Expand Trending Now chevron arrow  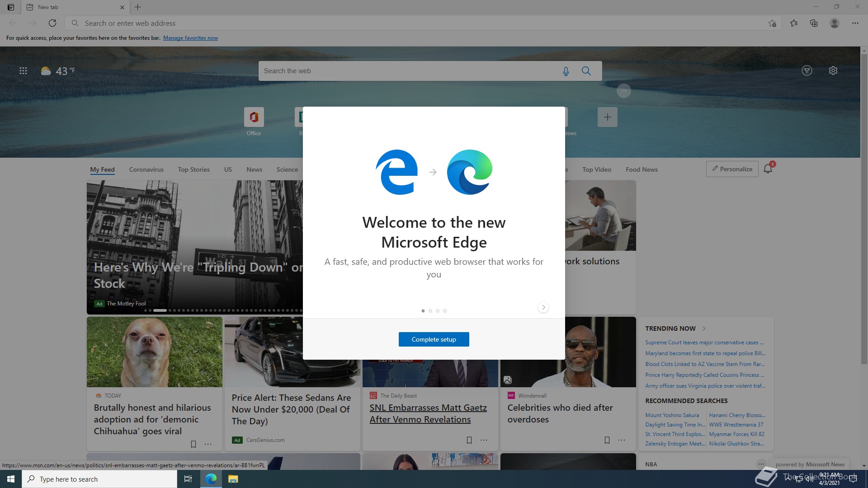pos(704,328)
